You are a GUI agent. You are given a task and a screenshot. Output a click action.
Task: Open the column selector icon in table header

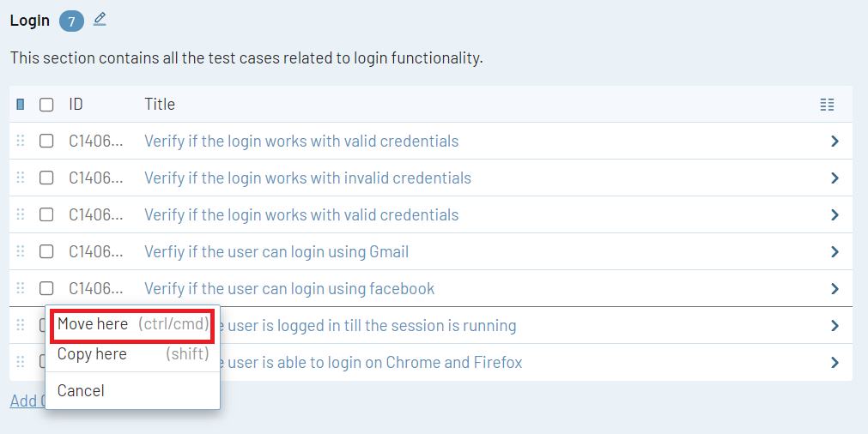(x=827, y=105)
